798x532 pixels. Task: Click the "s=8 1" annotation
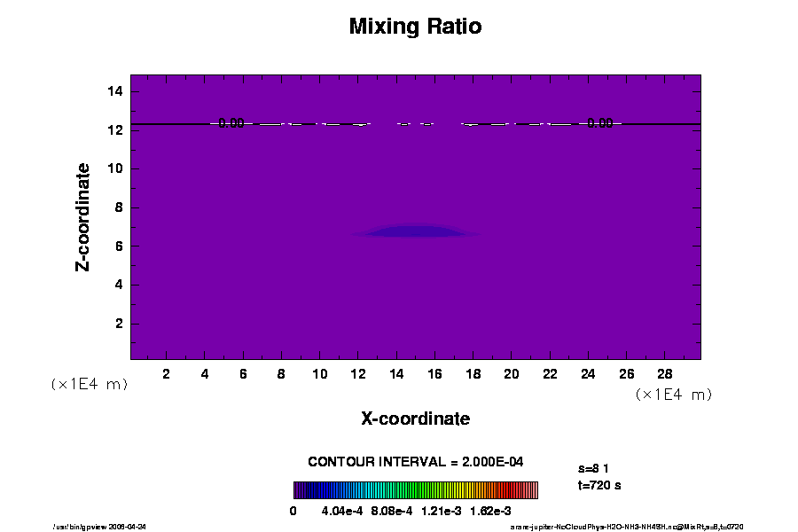coord(593,468)
